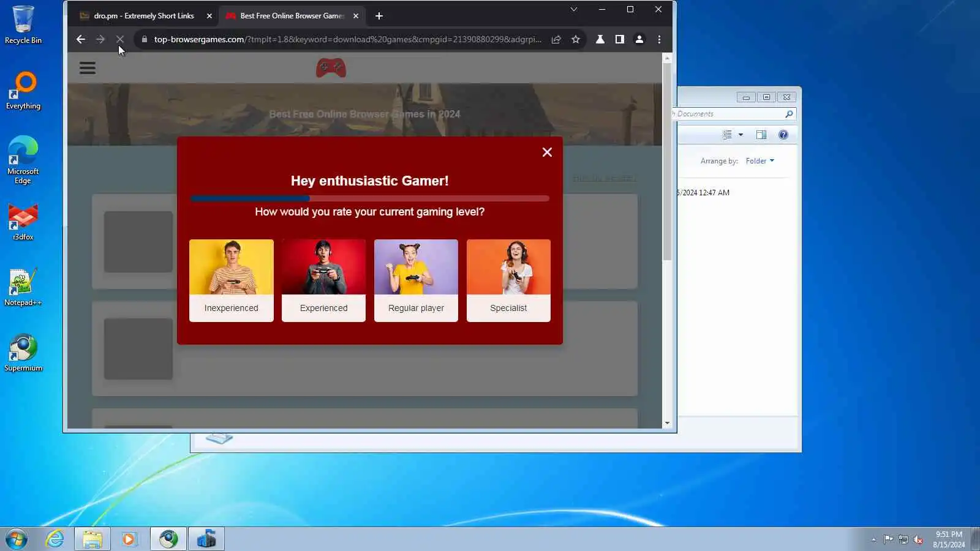The image size is (980, 551).
Task: Click the Explorer change view icon
Action: (x=727, y=135)
